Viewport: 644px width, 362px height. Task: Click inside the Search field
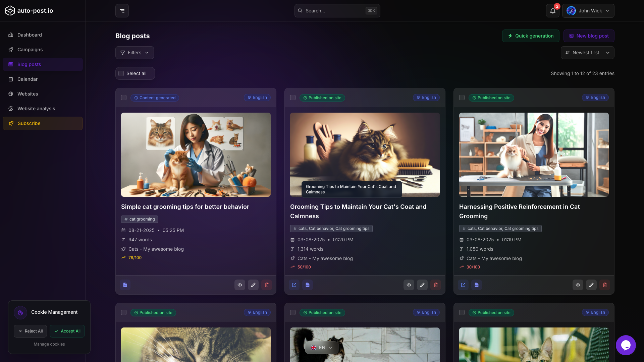(x=337, y=11)
